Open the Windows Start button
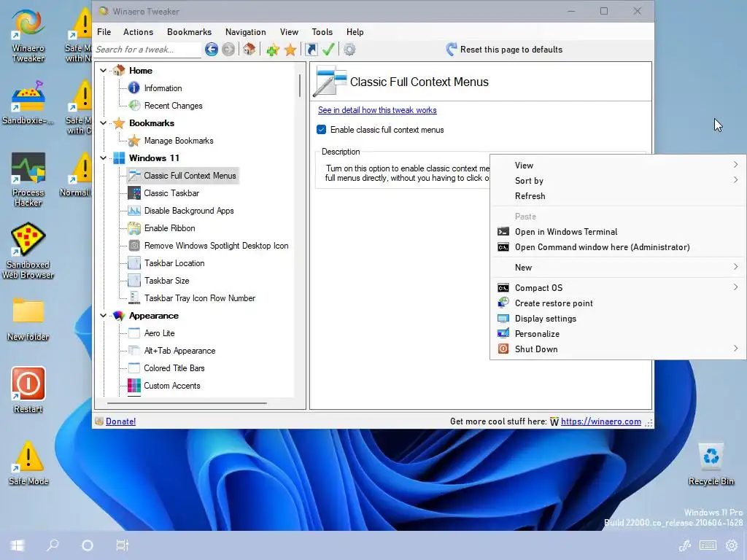 click(18, 545)
